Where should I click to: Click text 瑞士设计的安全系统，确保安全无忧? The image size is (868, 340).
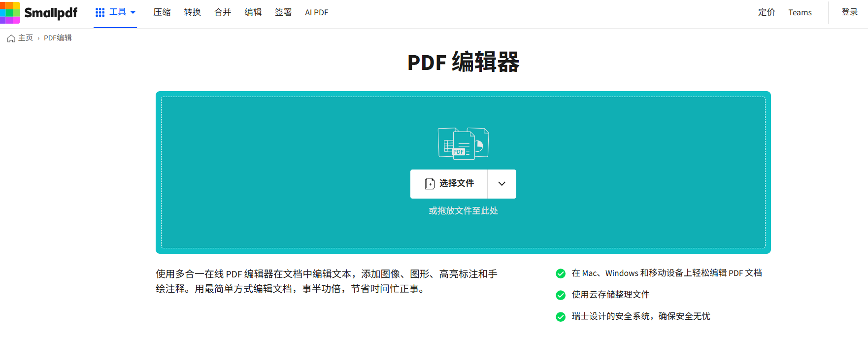pos(641,316)
